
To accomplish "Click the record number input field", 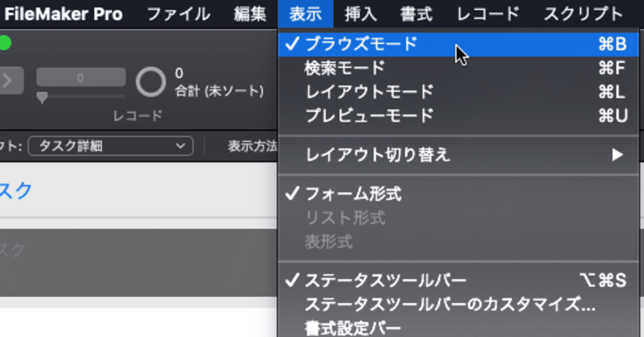I will coord(81,77).
